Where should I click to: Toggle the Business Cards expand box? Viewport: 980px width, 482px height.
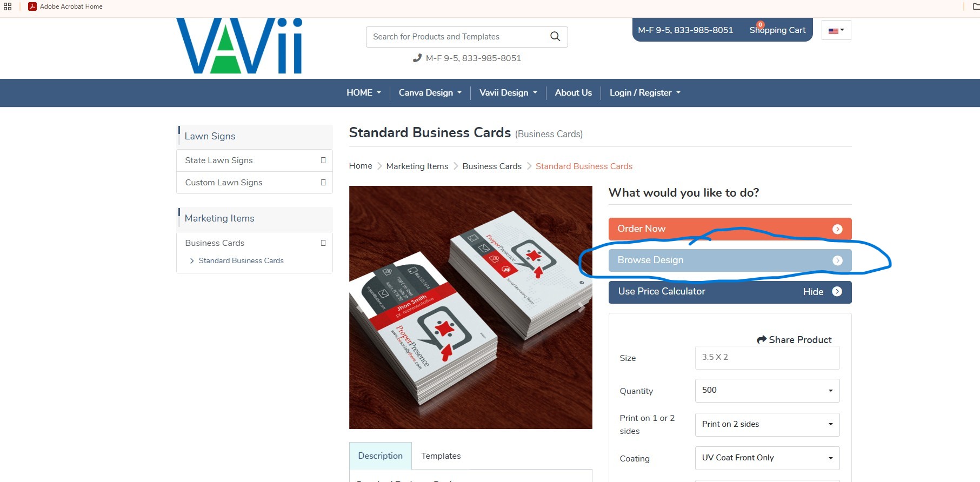coord(323,243)
